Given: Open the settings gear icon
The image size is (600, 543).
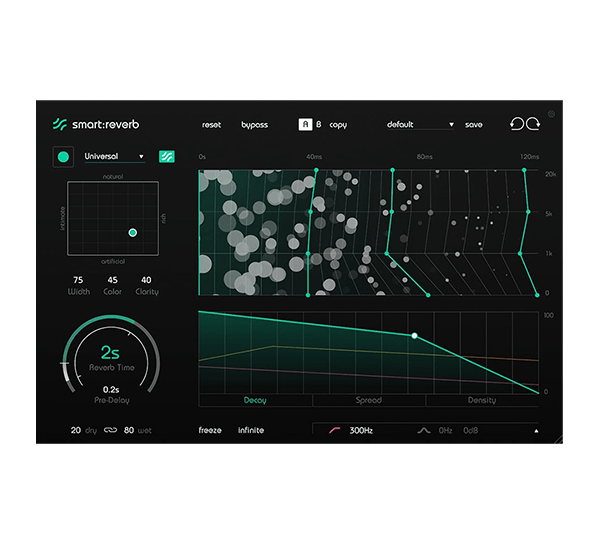Looking at the screenshot, I should 551,114.
